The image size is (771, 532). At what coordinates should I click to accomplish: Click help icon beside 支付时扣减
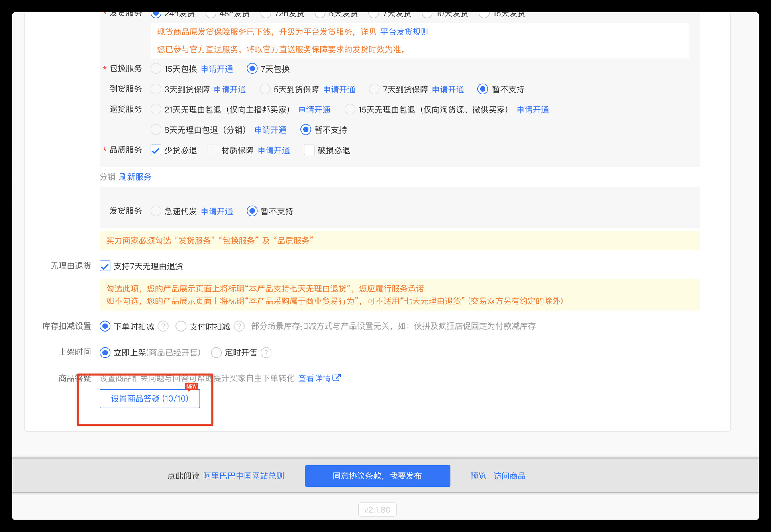click(239, 326)
